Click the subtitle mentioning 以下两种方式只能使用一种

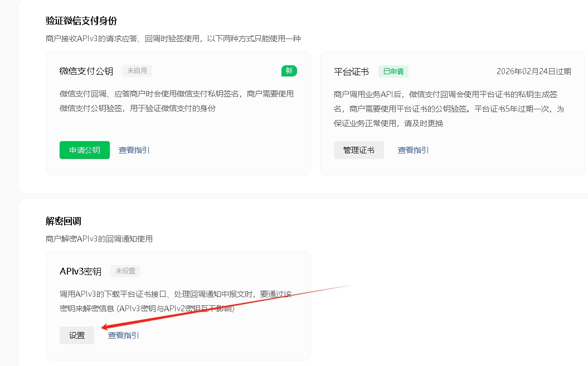[x=173, y=38]
